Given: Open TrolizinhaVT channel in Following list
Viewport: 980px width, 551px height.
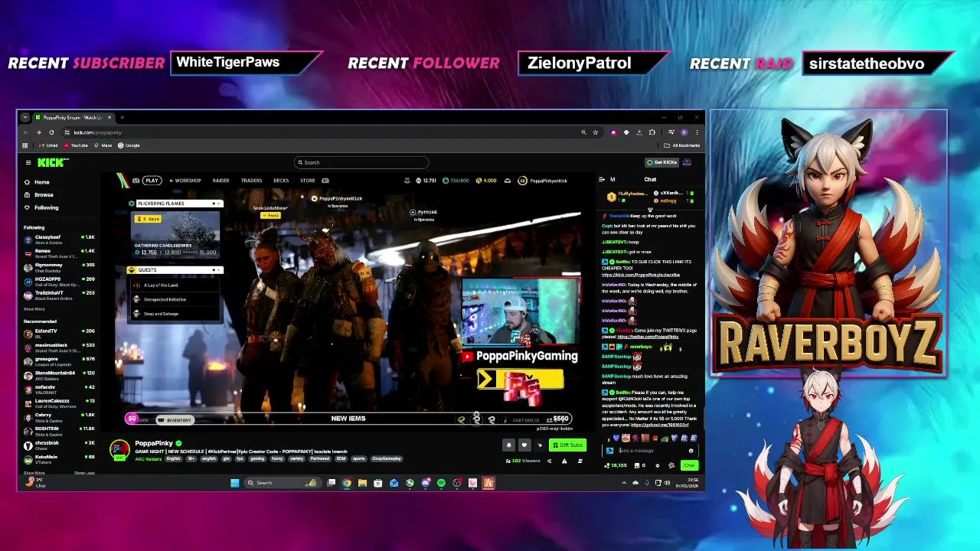Looking at the screenshot, I should click(x=60, y=295).
